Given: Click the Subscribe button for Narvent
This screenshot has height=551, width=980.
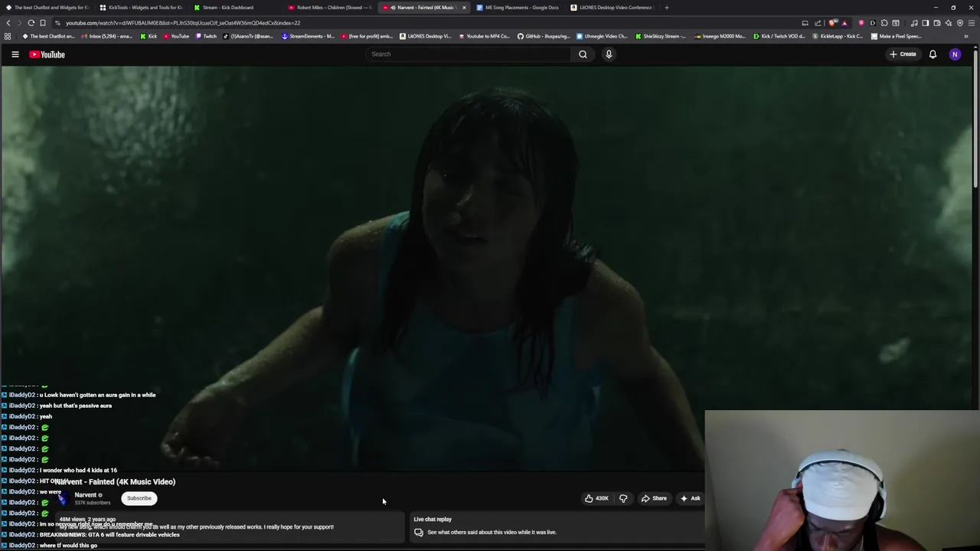Looking at the screenshot, I should (139, 498).
